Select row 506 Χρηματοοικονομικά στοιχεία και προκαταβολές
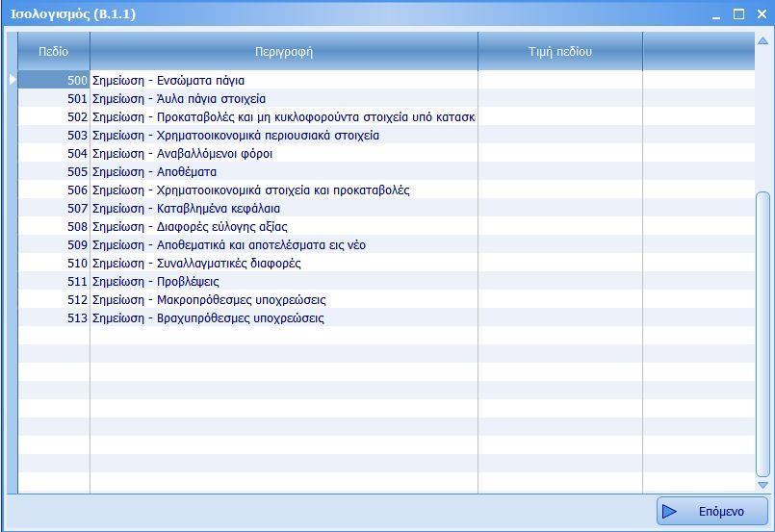Image resolution: width=775 pixels, height=532 pixels. [x=386, y=190]
